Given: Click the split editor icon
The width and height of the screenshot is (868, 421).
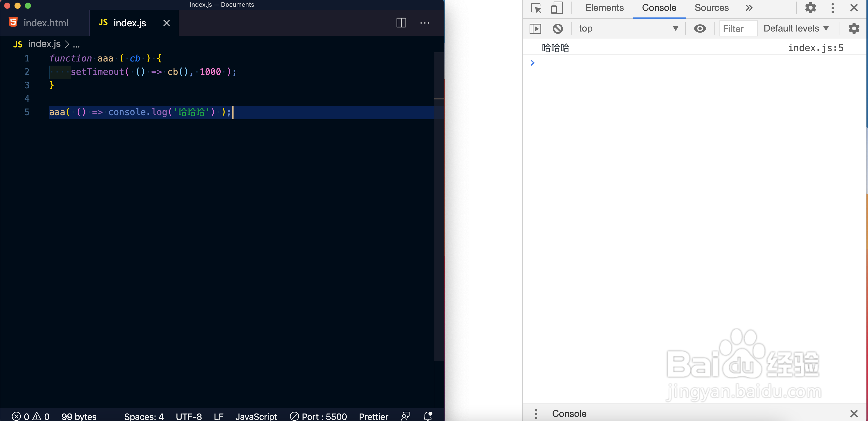Looking at the screenshot, I should [x=401, y=23].
